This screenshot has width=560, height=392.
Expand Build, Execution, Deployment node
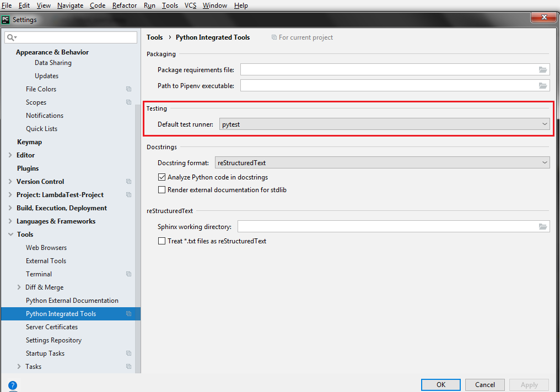point(10,208)
